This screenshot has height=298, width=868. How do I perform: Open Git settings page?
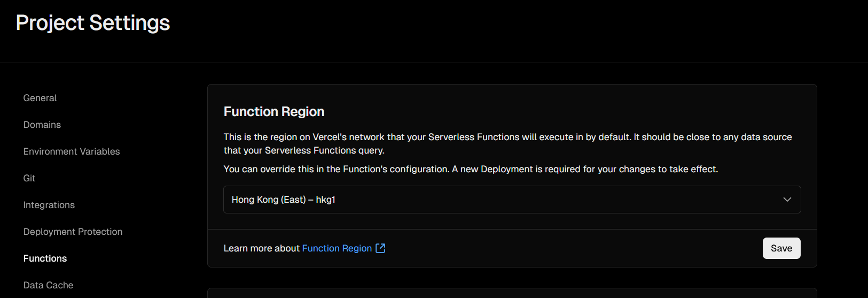29,178
